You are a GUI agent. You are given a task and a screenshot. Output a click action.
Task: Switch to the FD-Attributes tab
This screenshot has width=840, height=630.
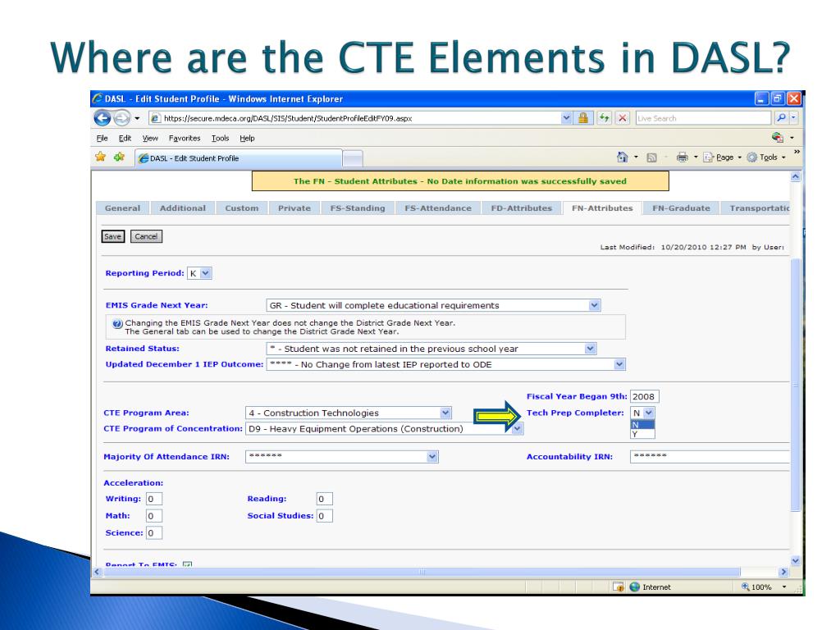pyautogui.click(x=522, y=208)
